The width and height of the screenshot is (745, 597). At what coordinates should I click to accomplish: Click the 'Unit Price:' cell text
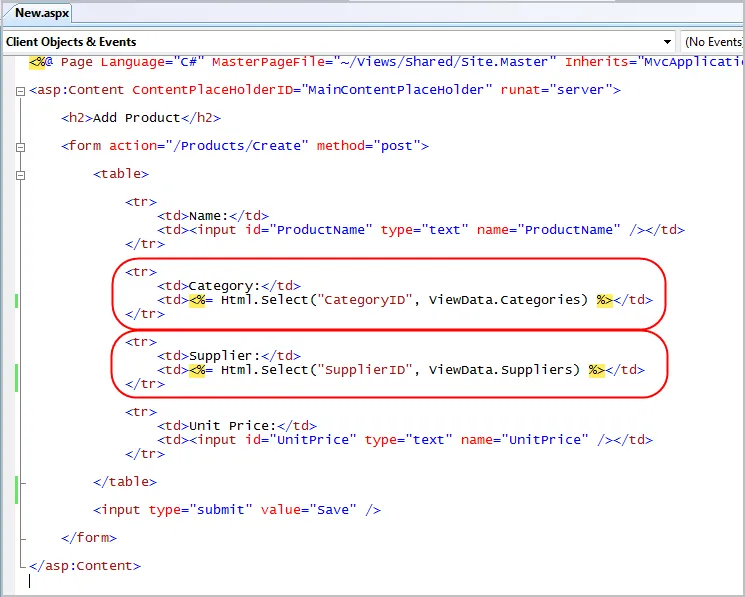coord(232,426)
